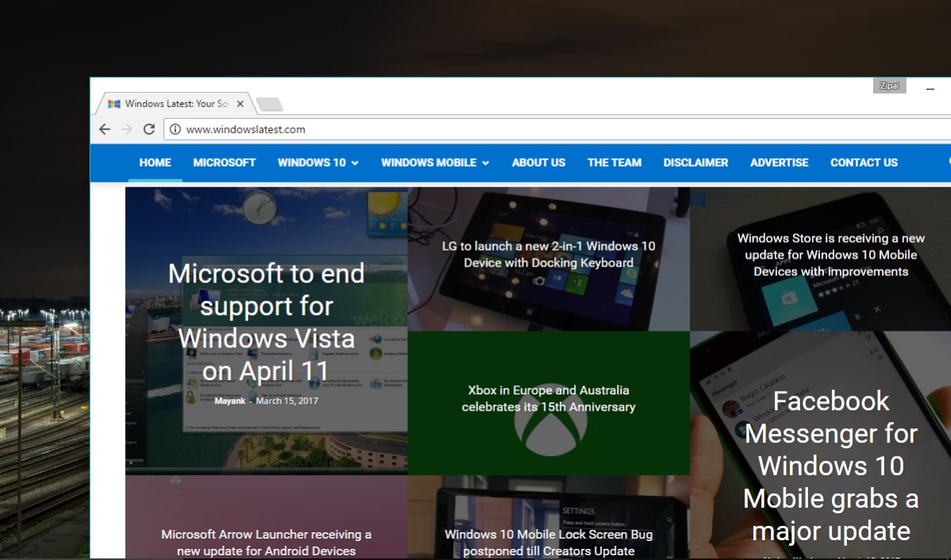Image resolution: width=951 pixels, height=560 pixels.
Task: Open Windows 10 Mobile Lock Screen Bug article
Action: (x=549, y=543)
